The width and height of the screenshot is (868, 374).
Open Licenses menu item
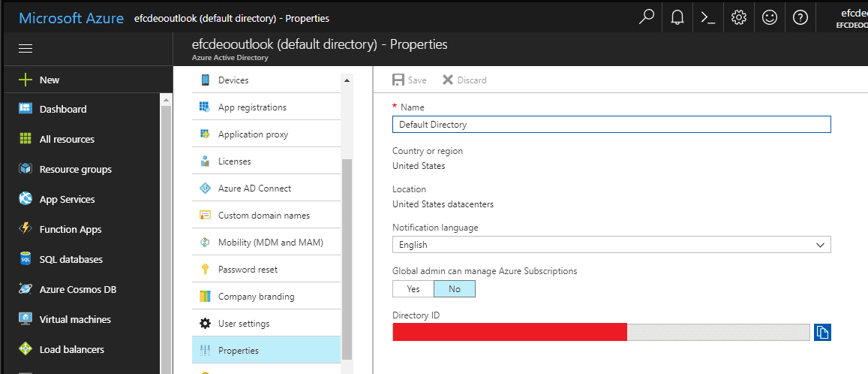tap(266, 161)
